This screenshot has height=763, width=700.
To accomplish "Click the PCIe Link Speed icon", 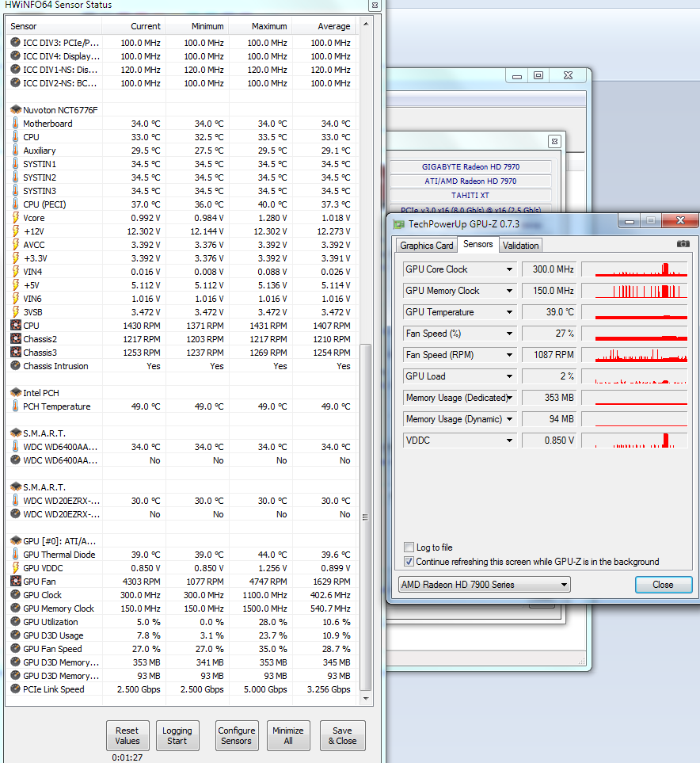I will (16, 689).
